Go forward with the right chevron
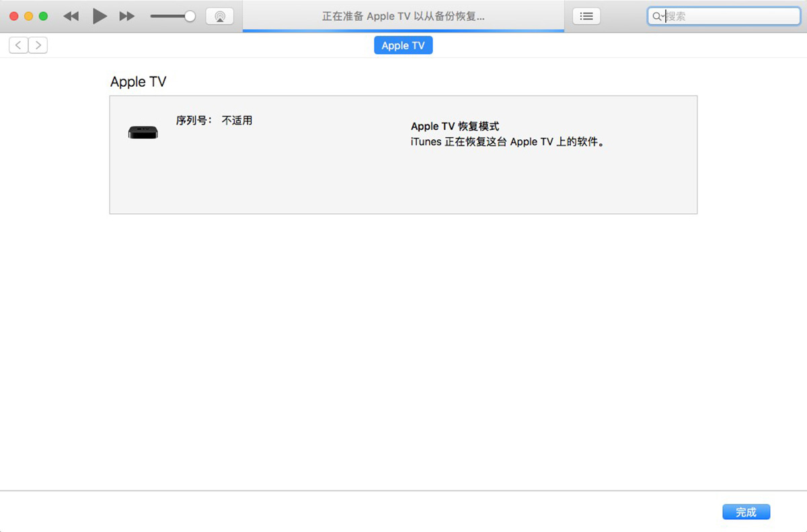This screenshot has width=807, height=532. pyautogui.click(x=38, y=45)
